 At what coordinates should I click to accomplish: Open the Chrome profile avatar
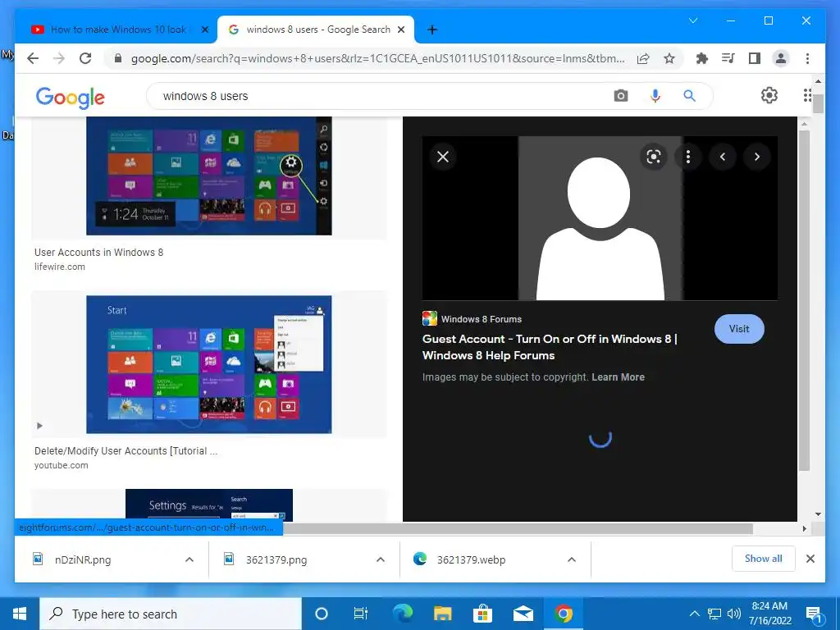781,58
